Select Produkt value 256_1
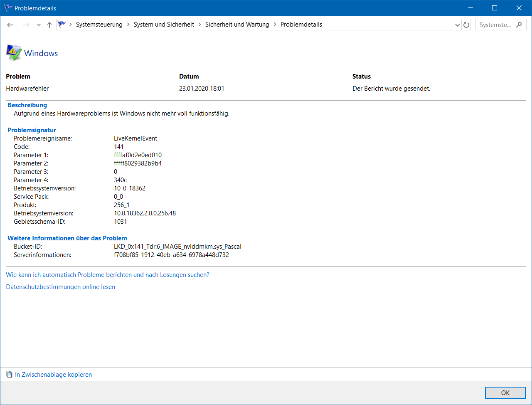The width and height of the screenshot is (532, 405). click(x=122, y=205)
